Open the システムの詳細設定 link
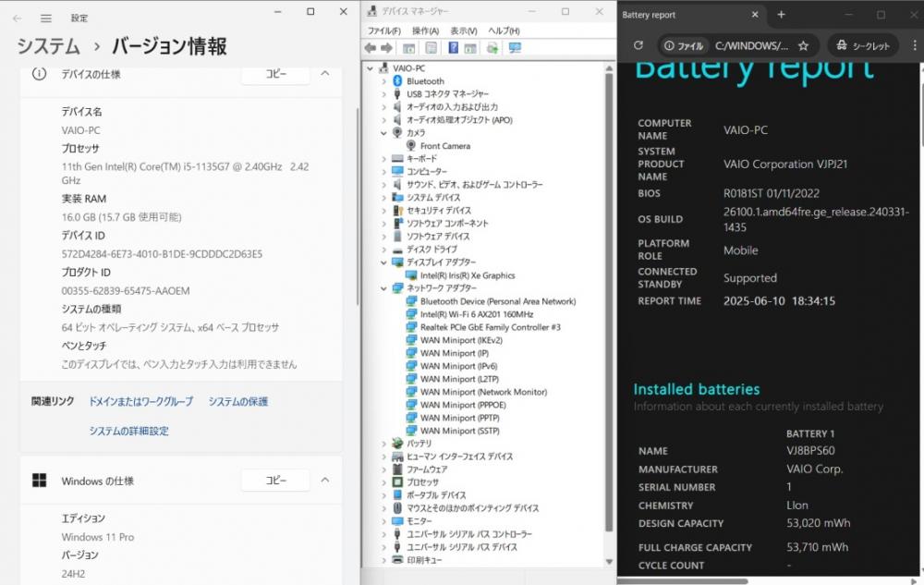The image size is (924, 585). click(x=129, y=431)
